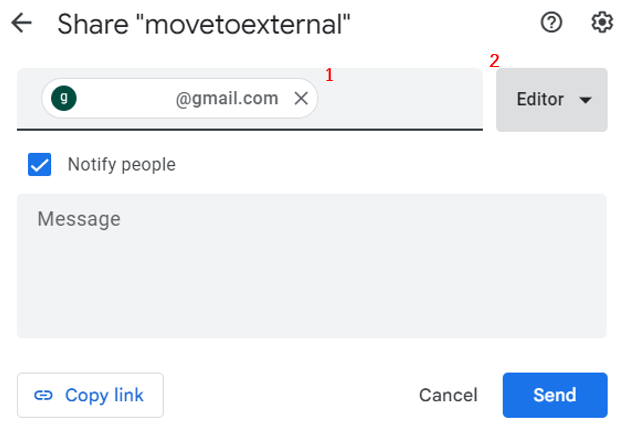Remove the gmail.com recipient chip
626x432 pixels.
301,98
